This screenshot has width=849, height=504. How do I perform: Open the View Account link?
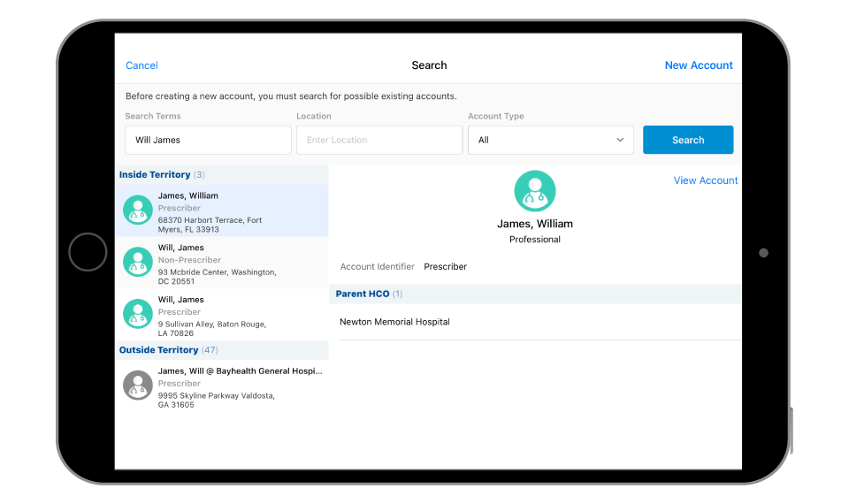tap(705, 180)
